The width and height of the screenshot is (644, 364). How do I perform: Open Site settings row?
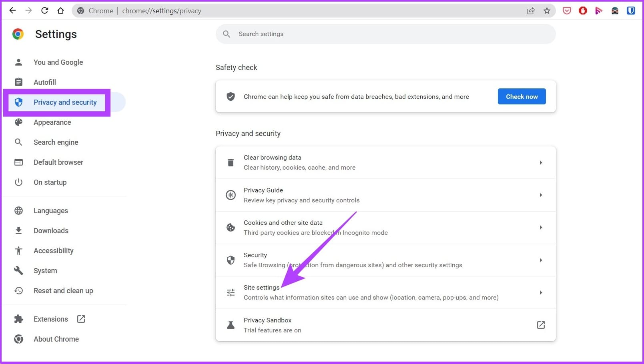click(385, 292)
